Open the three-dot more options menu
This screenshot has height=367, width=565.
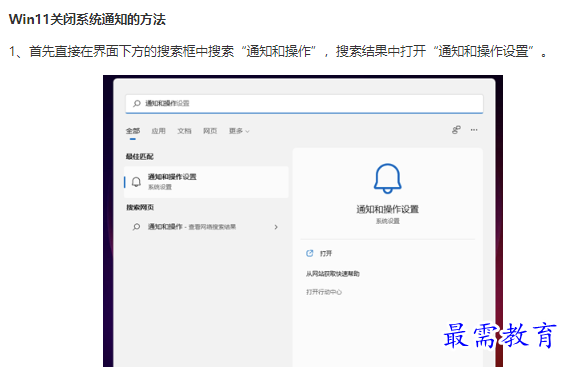coord(474,130)
